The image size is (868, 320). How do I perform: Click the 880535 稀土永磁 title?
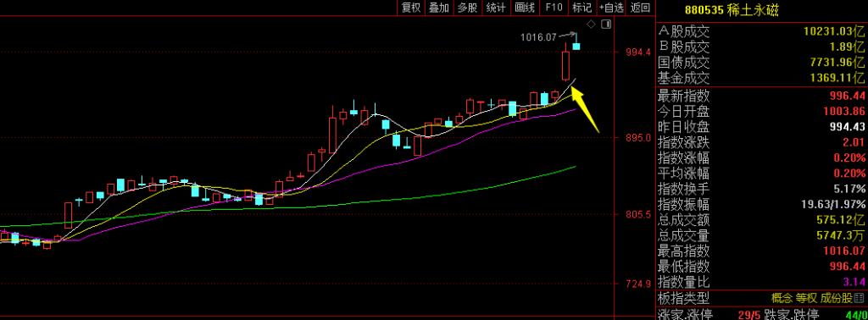click(732, 10)
